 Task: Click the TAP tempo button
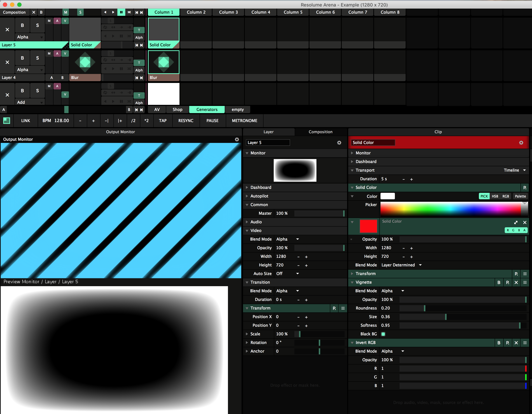click(x=162, y=121)
